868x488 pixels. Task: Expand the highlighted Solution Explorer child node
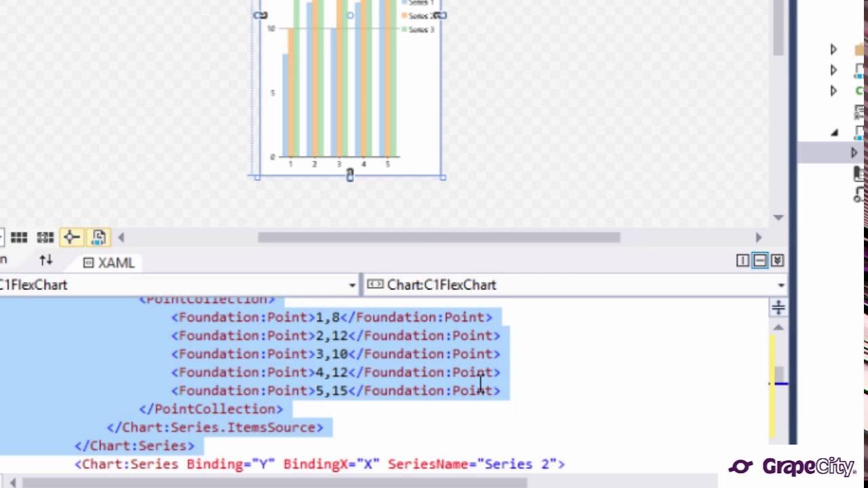(x=854, y=153)
